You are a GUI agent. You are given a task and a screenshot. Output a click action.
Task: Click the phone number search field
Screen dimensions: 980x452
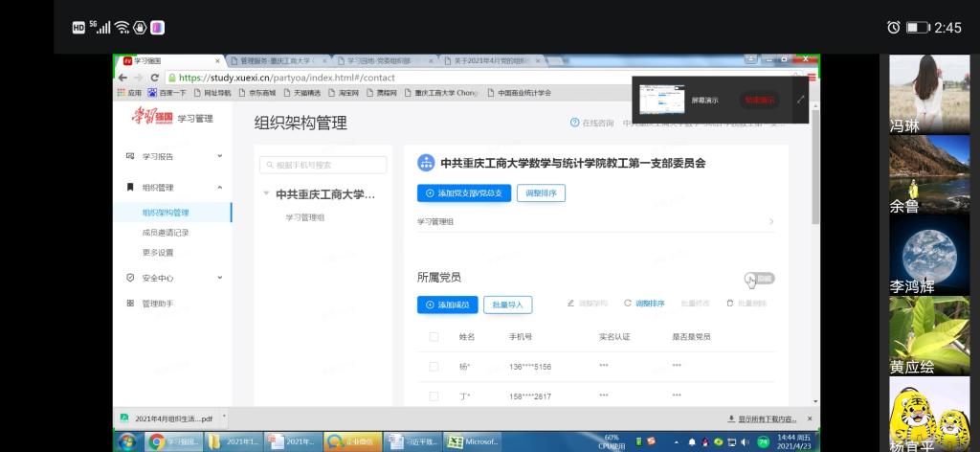(x=323, y=165)
